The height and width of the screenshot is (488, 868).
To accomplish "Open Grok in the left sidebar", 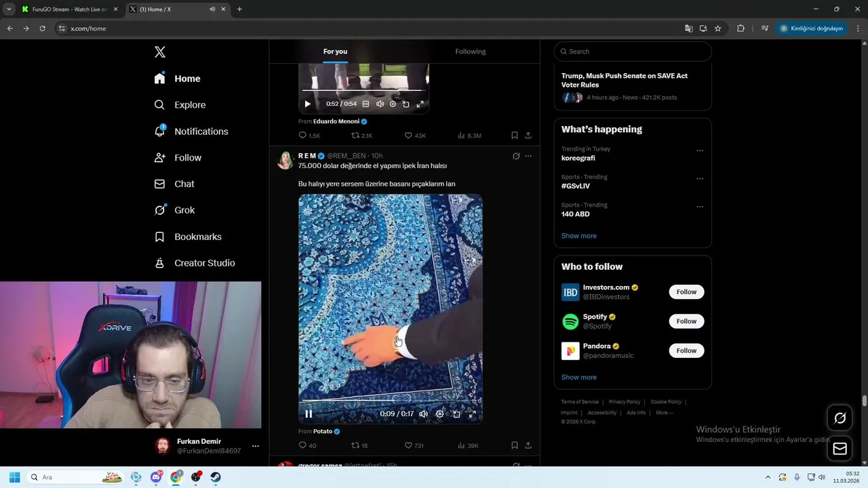I will (x=174, y=210).
